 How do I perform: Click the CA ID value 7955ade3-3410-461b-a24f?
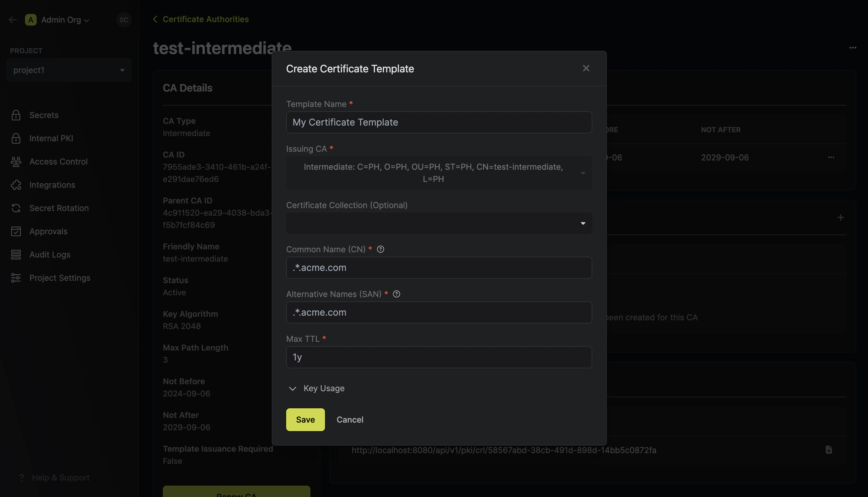(x=217, y=173)
